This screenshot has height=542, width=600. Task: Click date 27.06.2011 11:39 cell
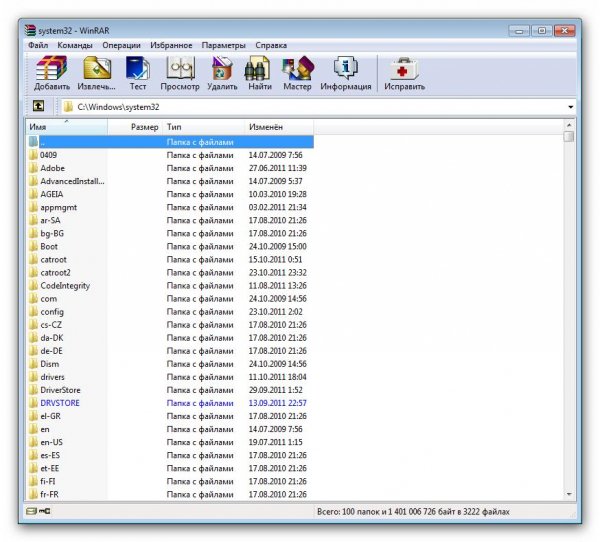[x=277, y=168]
